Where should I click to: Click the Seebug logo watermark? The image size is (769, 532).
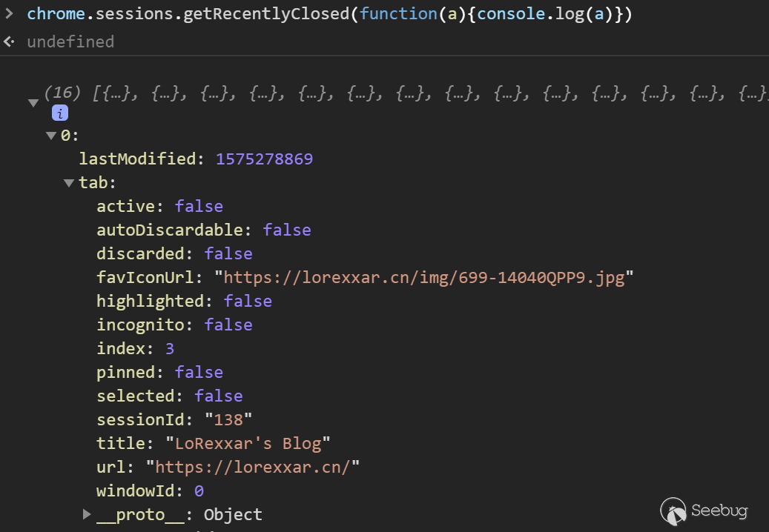click(704, 511)
